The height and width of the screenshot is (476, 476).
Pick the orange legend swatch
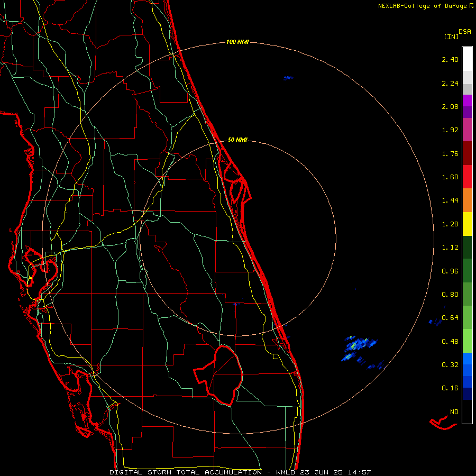467,200
